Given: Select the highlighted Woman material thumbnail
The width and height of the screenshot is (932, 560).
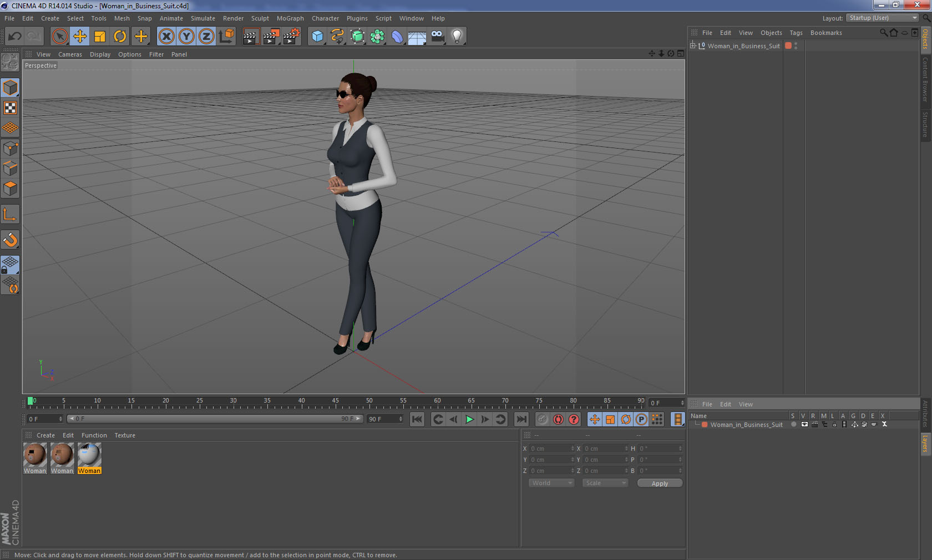Looking at the screenshot, I should tap(89, 456).
